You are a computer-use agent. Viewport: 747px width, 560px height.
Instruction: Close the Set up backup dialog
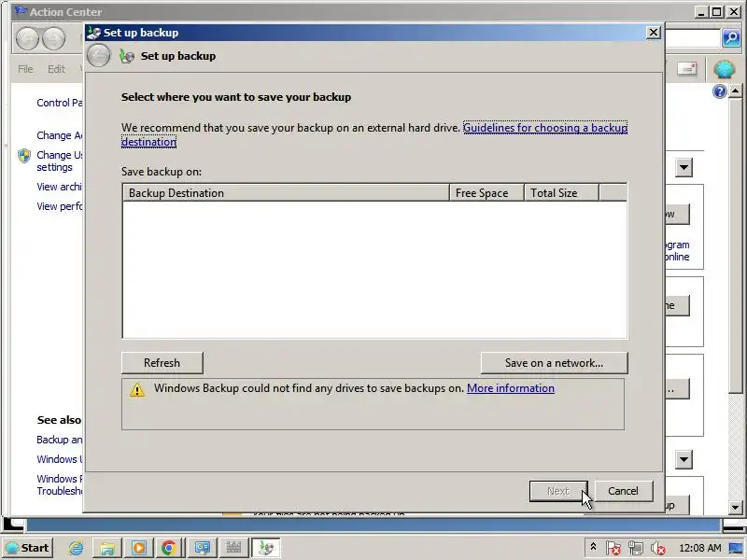653,33
